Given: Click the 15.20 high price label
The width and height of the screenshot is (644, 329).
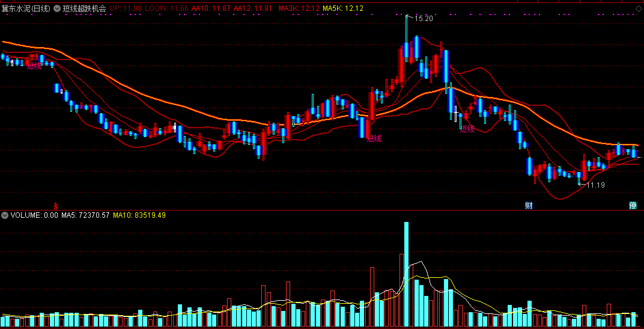Looking at the screenshot, I should [x=424, y=19].
